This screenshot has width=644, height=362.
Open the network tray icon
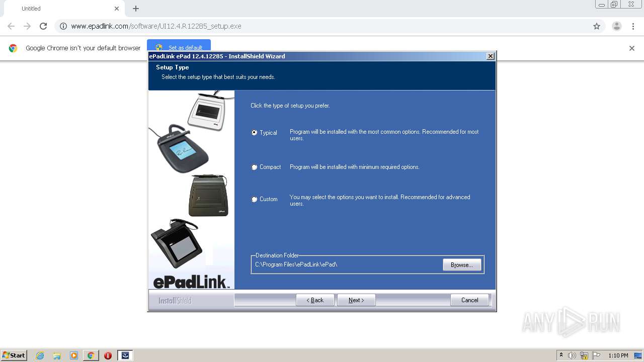[x=584, y=355]
